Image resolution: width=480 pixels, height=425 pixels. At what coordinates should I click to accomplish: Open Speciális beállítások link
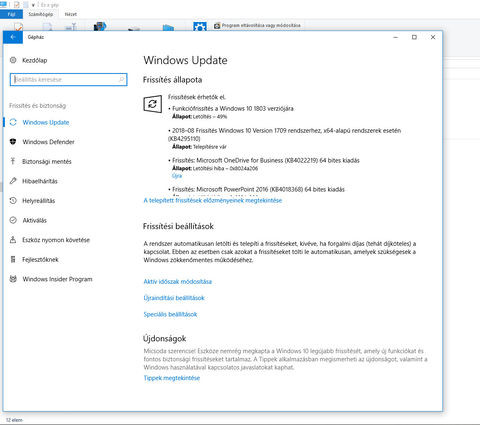(x=170, y=314)
